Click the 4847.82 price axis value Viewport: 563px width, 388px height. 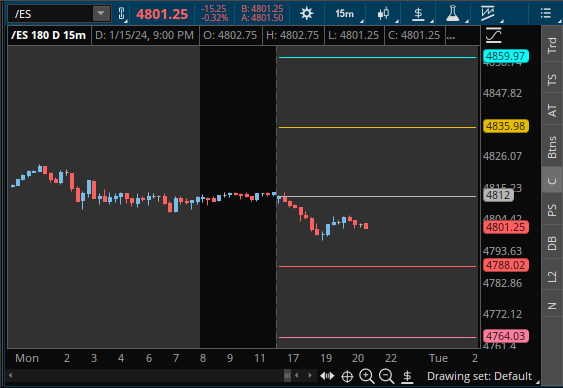coord(502,93)
